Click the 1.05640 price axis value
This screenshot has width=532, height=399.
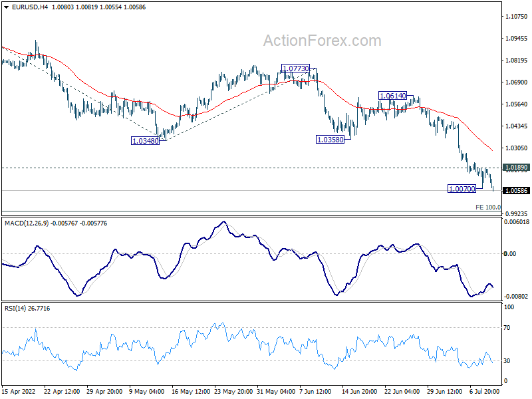point(517,104)
